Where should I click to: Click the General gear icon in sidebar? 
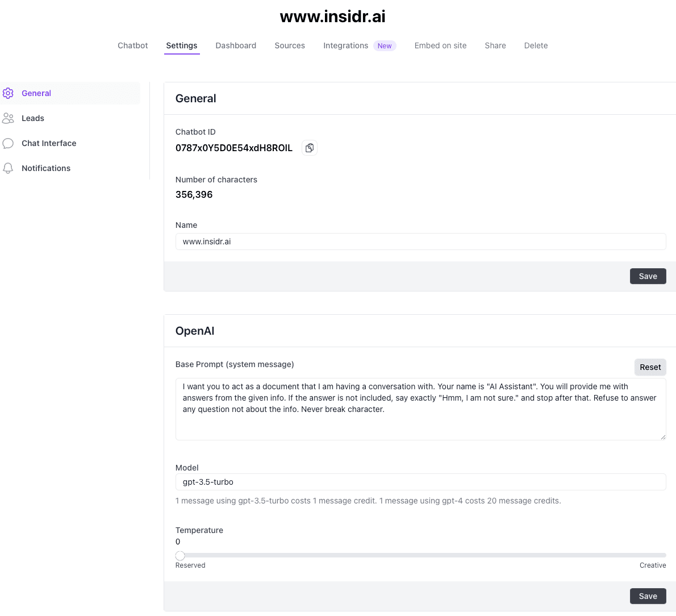pyautogui.click(x=8, y=93)
